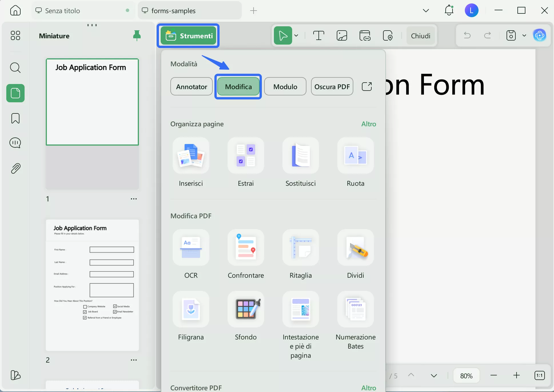Open the OCR tool
554x392 pixels.
191,248
